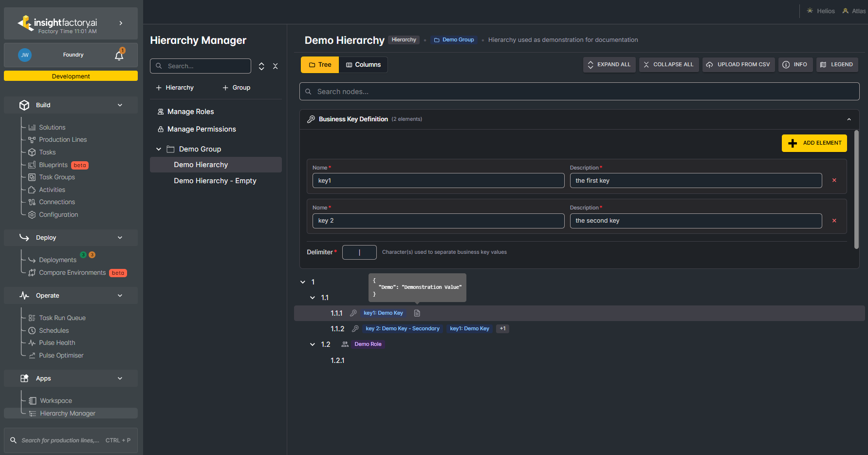868x455 pixels.
Task: Click the JW user avatar
Action: point(25,55)
